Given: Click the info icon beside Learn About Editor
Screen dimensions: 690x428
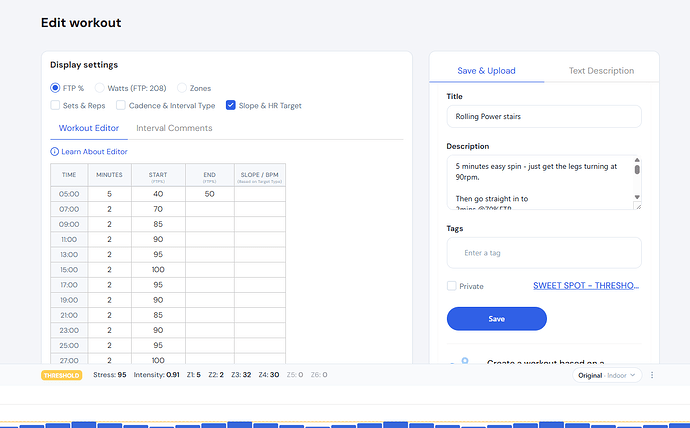Looking at the screenshot, I should 54,151.
